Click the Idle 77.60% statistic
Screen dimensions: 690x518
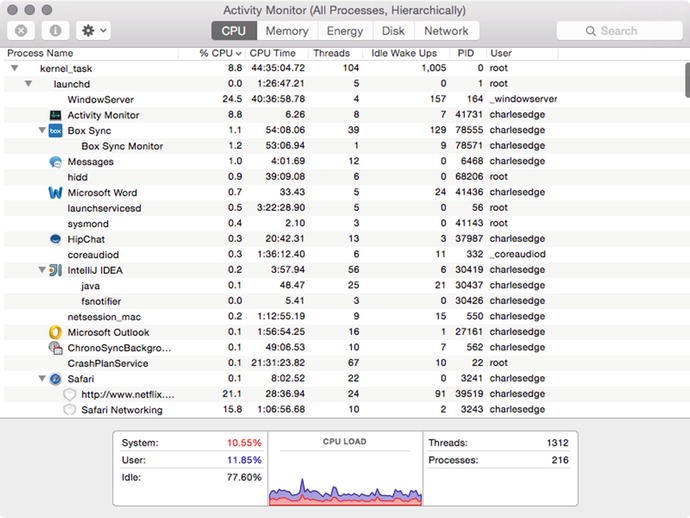(x=191, y=478)
